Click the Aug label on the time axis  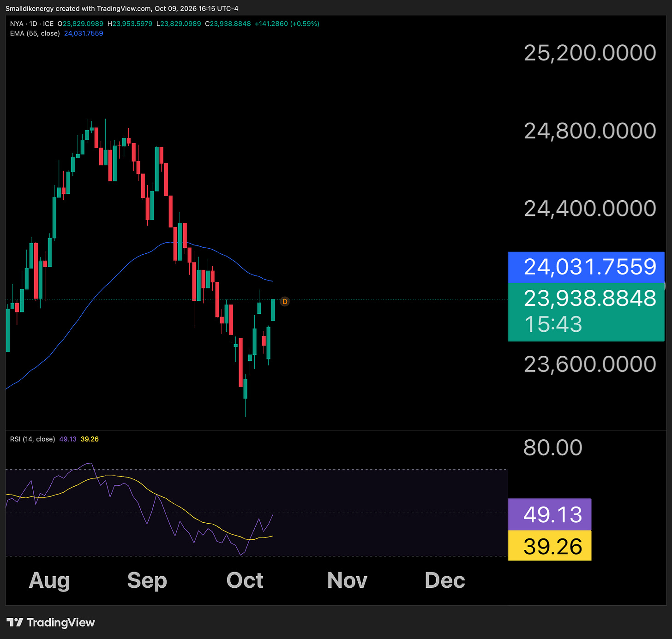click(x=49, y=580)
